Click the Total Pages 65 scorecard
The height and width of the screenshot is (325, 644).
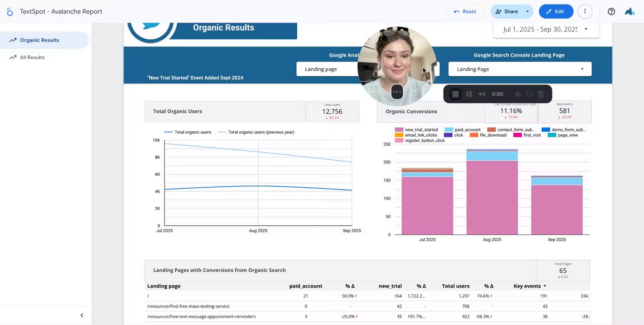tap(563, 270)
